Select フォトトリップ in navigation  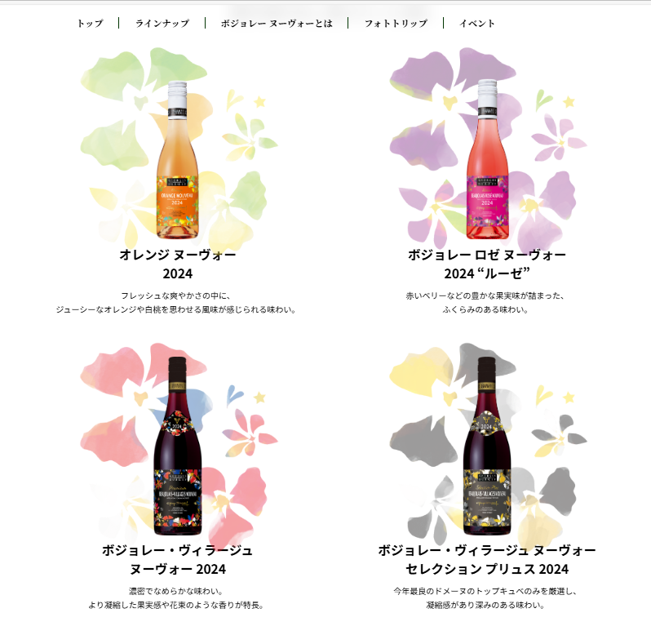click(x=396, y=24)
